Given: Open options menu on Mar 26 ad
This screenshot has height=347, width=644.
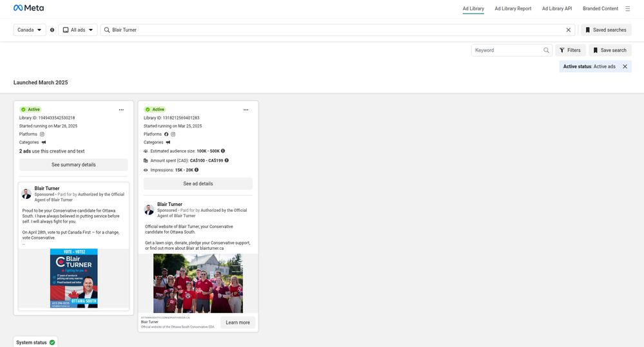Looking at the screenshot, I should click(121, 109).
